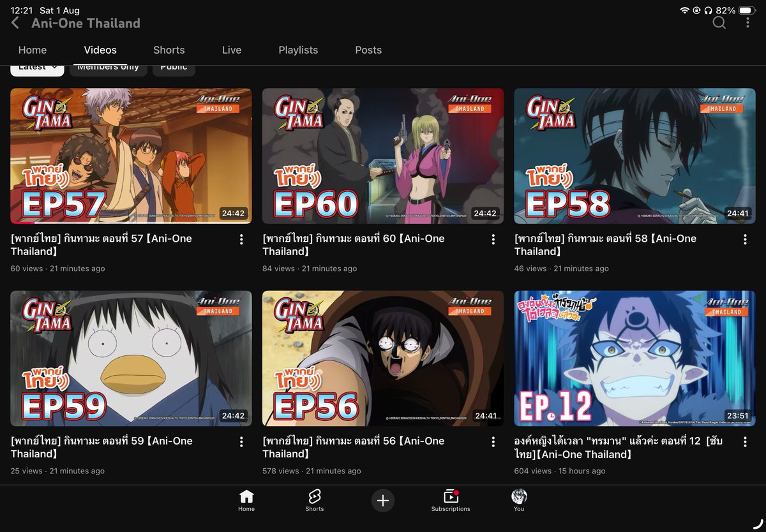Tap the plus create button
This screenshot has height=532, width=766.
coord(383,501)
